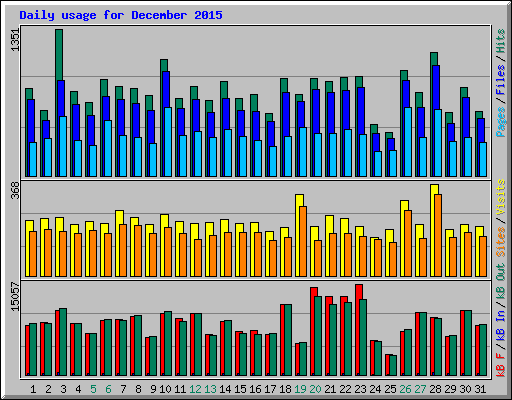The height and width of the screenshot is (400, 512).
Task: Click the "Hits" legend label
Action: [501, 41]
